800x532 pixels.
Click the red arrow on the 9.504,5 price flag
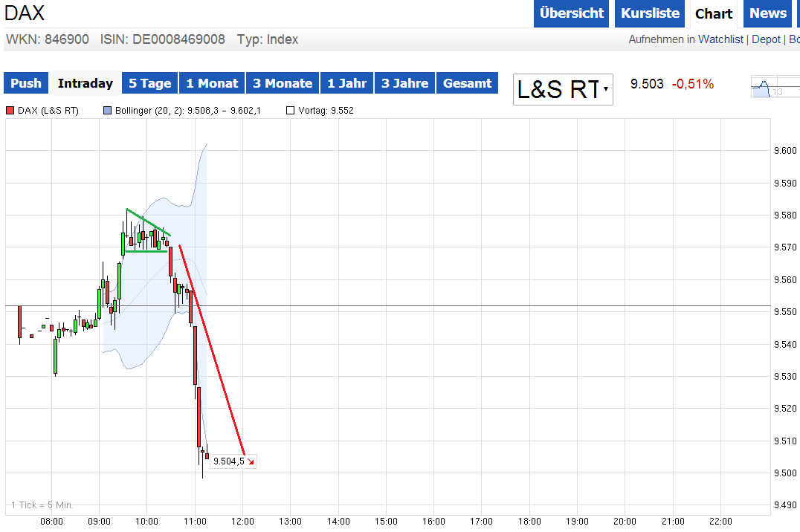[251, 461]
